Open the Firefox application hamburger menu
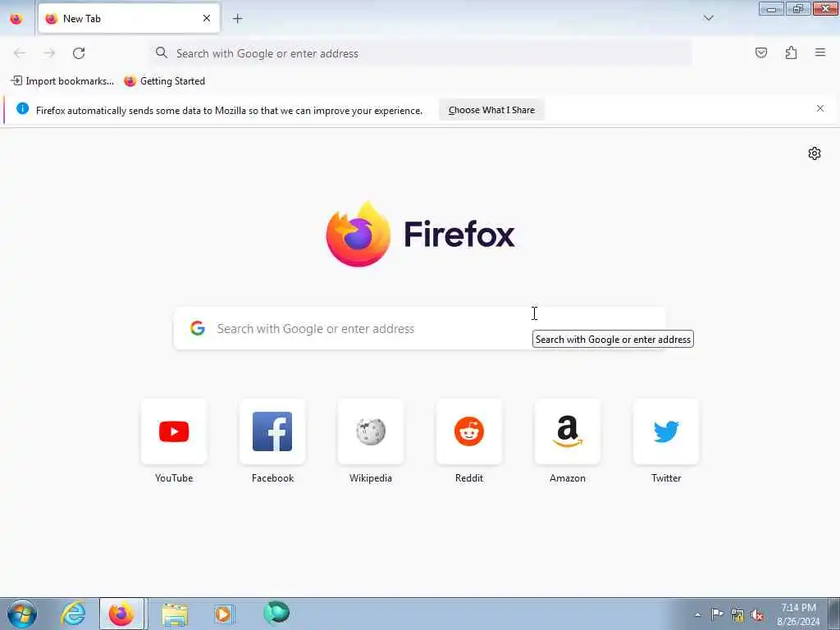840x630 pixels. click(820, 52)
